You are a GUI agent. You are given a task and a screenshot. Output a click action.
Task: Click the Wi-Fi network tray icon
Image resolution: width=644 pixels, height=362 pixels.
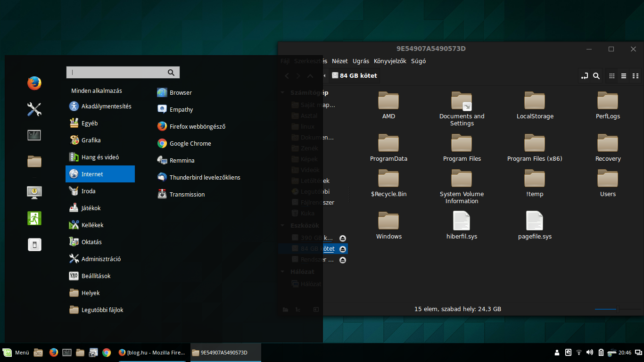click(579, 353)
